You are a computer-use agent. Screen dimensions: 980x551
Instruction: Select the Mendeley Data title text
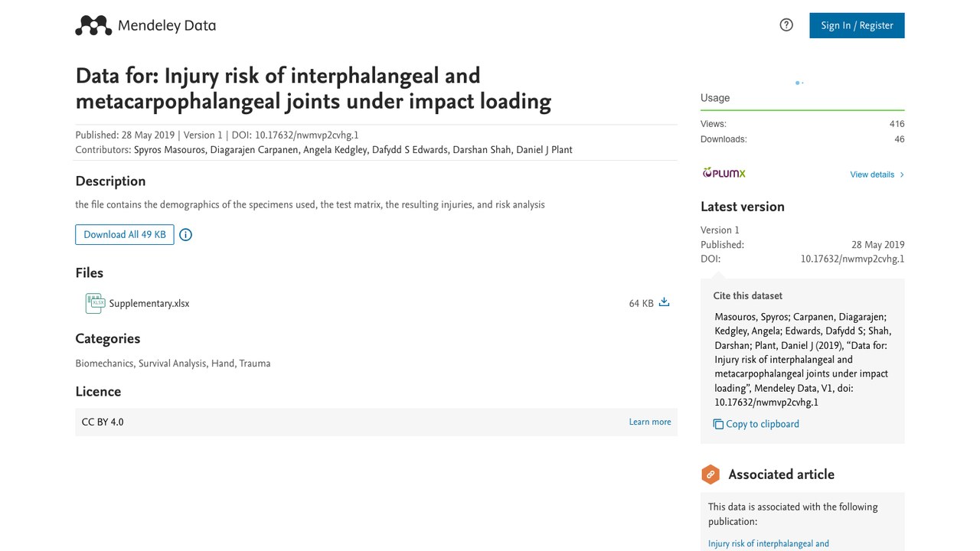point(167,25)
